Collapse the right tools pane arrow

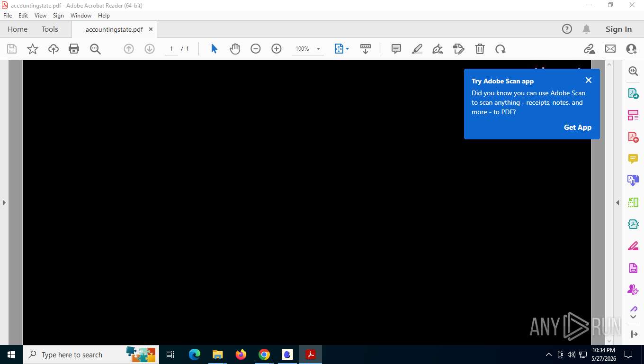pyautogui.click(x=617, y=202)
